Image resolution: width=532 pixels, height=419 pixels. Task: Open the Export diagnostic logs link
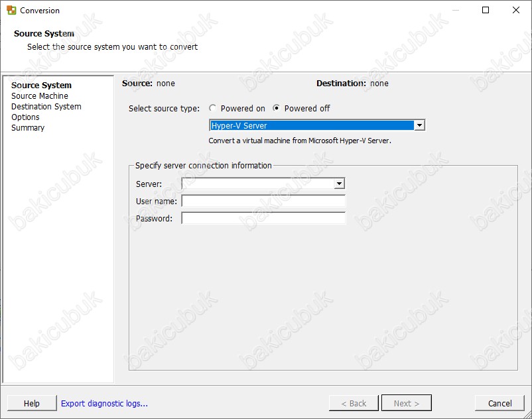[x=104, y=403]
